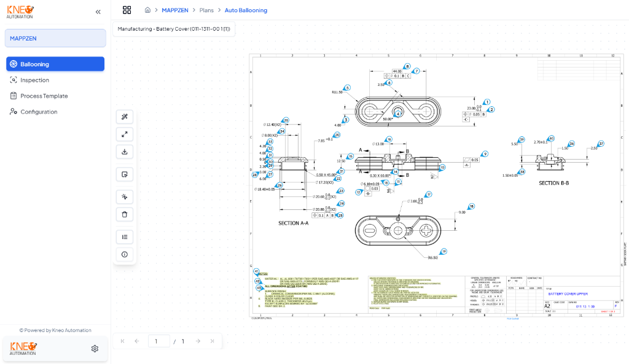Open the numbered list view icon
This screenshot has width=629, height=364.
(124, 237)
